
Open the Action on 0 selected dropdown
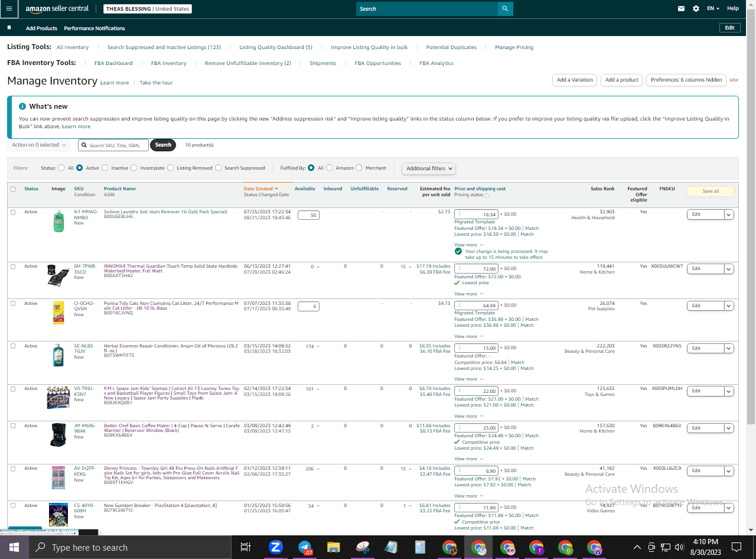[x=39, y=145]
